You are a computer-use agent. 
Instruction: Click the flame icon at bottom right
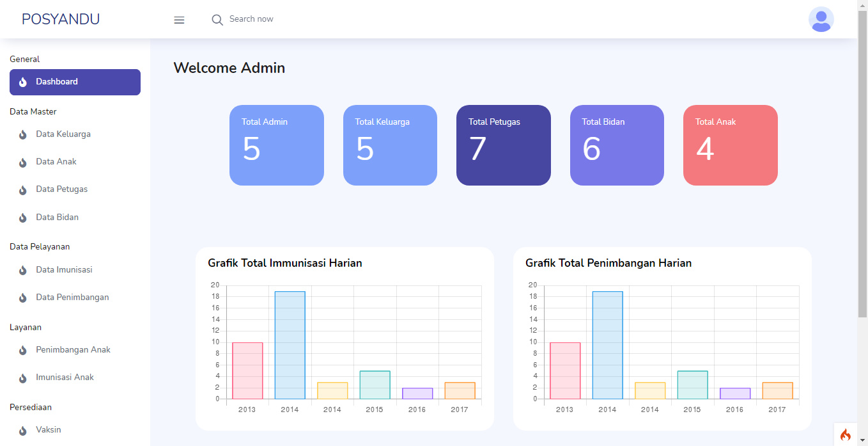[845, 434]
